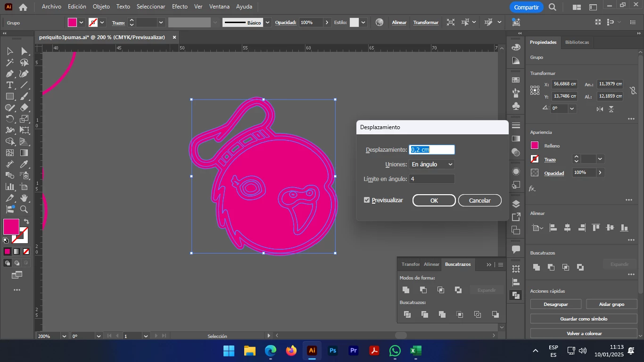Flip the selection horizontally in Transformar
This screenshot has width=644, height=362.
[600, 109]
